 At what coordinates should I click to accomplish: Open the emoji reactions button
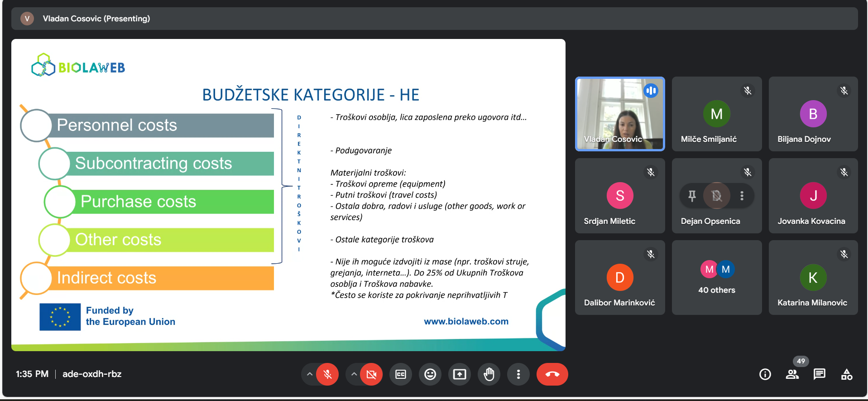coord(430,374)
